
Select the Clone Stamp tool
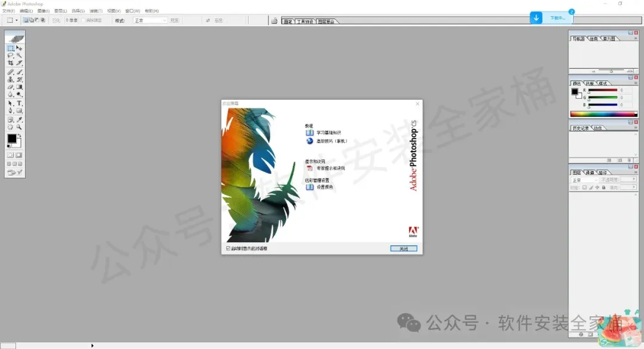tap(11, 79)
